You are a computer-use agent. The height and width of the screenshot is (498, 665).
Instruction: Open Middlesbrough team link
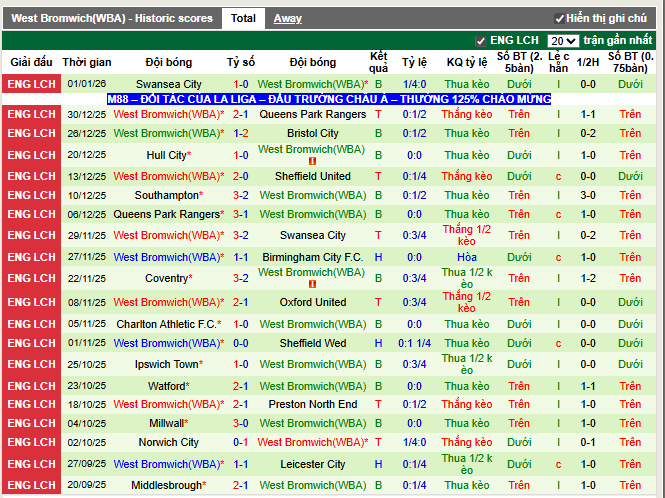click(166, 485)
